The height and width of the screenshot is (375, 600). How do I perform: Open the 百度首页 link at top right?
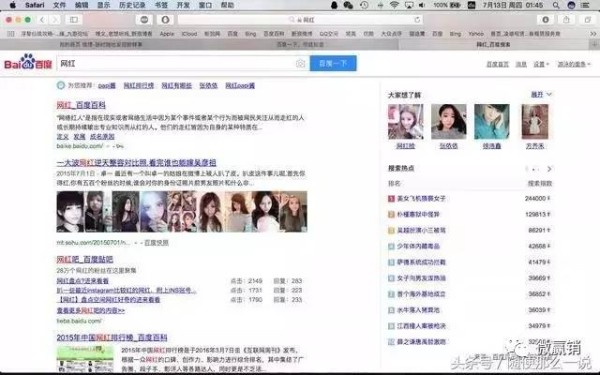click(497, 64)
